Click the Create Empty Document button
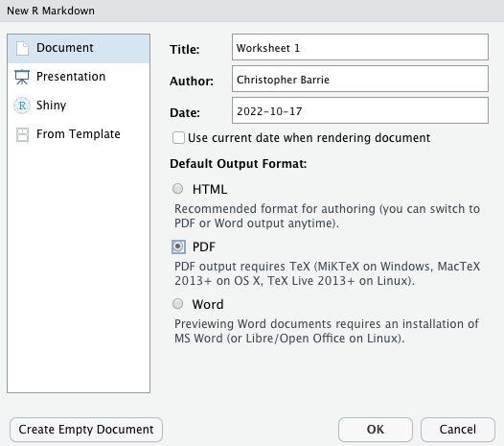This screenshot has width=504, height=446. point(86,430)
